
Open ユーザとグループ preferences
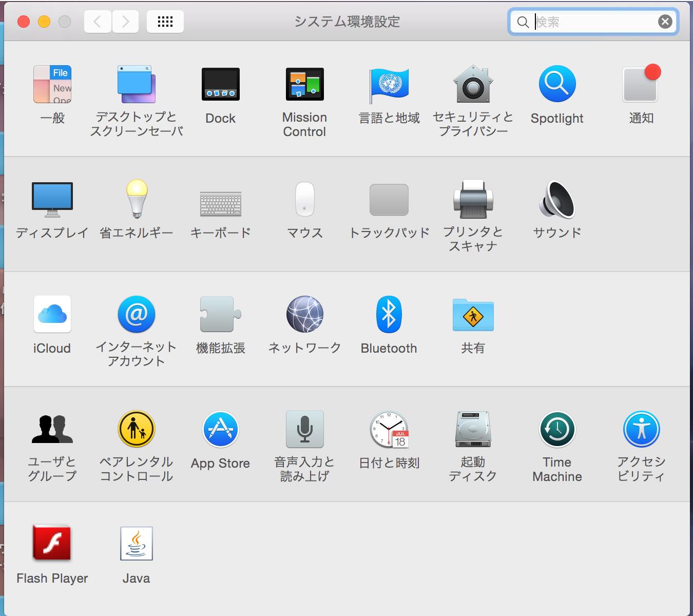[x=52, y=429]
